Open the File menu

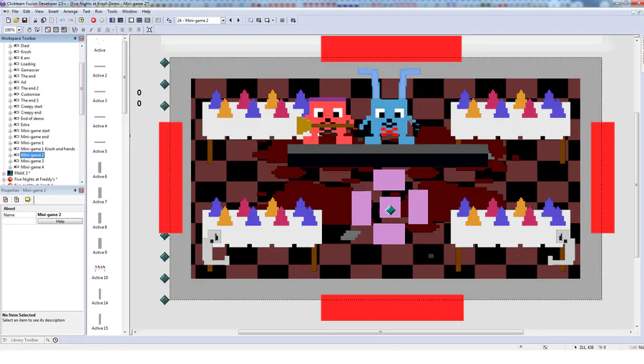(x=15, y=11)
